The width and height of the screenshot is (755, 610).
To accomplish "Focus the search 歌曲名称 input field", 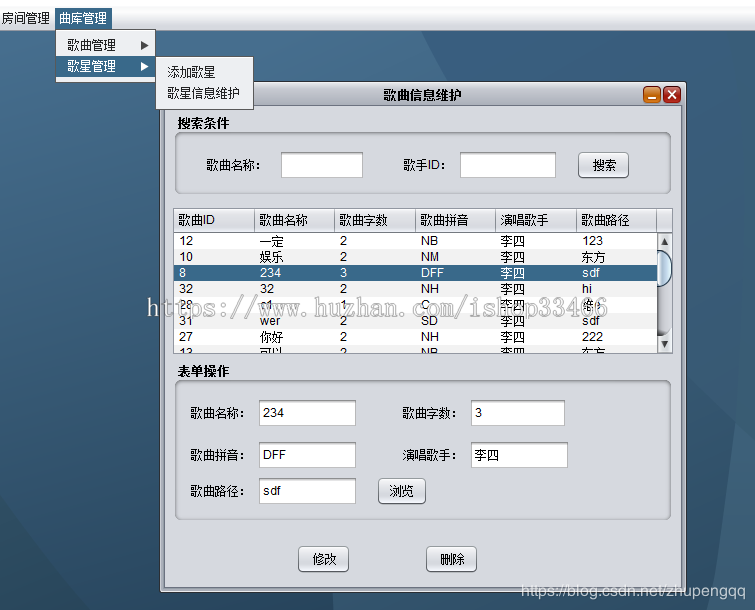I will pyautogui.click(x=322, y=165).
